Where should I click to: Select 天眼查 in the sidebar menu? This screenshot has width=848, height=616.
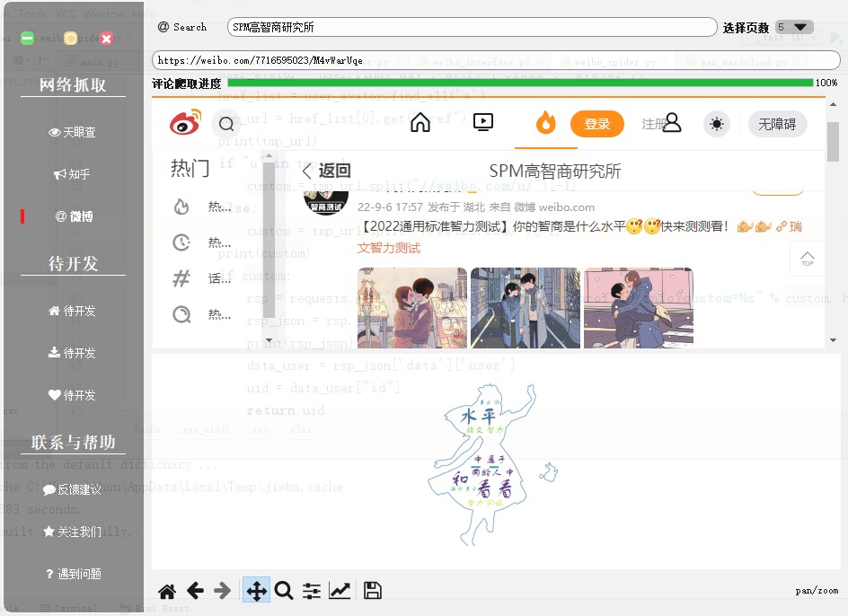(x=73, y=132)
